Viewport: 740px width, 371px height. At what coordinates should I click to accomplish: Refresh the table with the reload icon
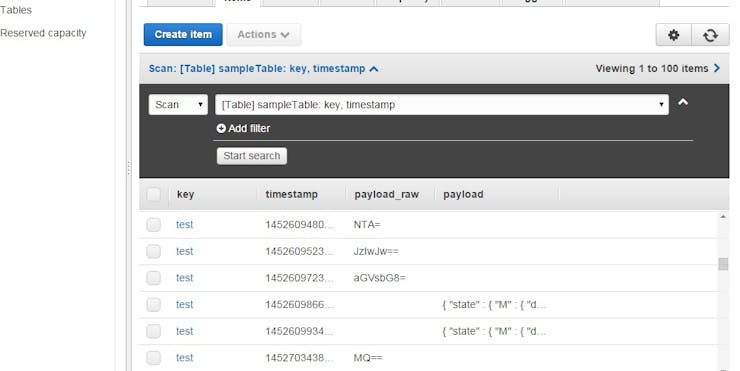710,35
